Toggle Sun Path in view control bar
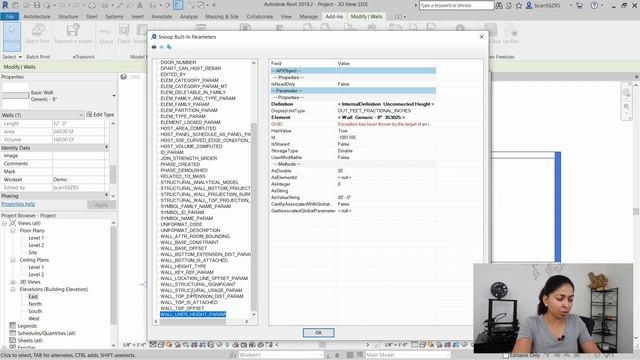Image resolution: width=640 pixels, height=360 pixels. [x=169, y=345]
